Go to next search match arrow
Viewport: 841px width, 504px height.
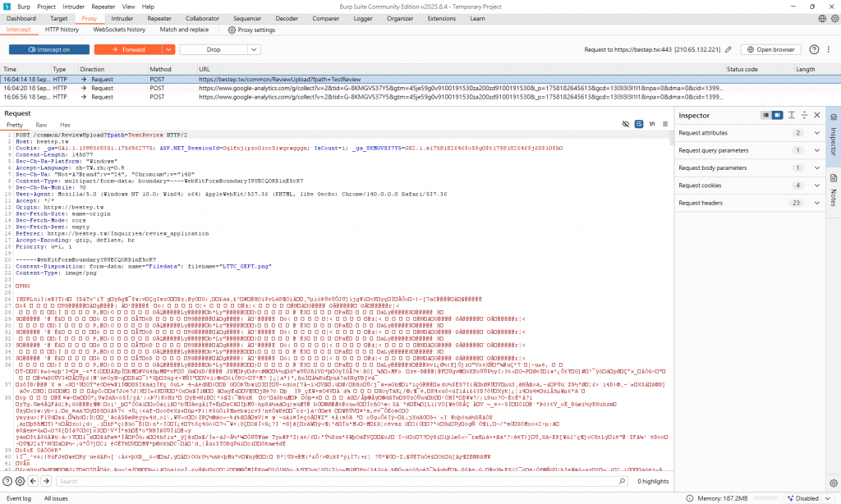[46, 481]
